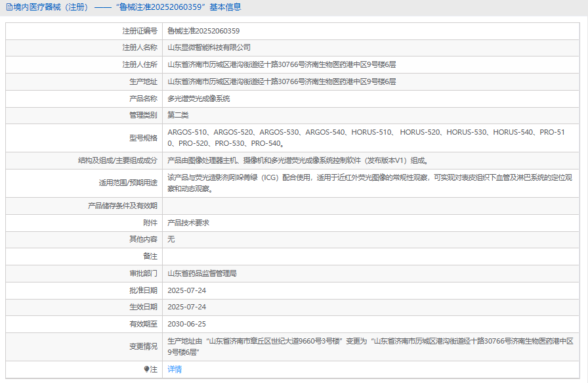Select the date in the 生效日期 row
588x383 pixels.
187,307
